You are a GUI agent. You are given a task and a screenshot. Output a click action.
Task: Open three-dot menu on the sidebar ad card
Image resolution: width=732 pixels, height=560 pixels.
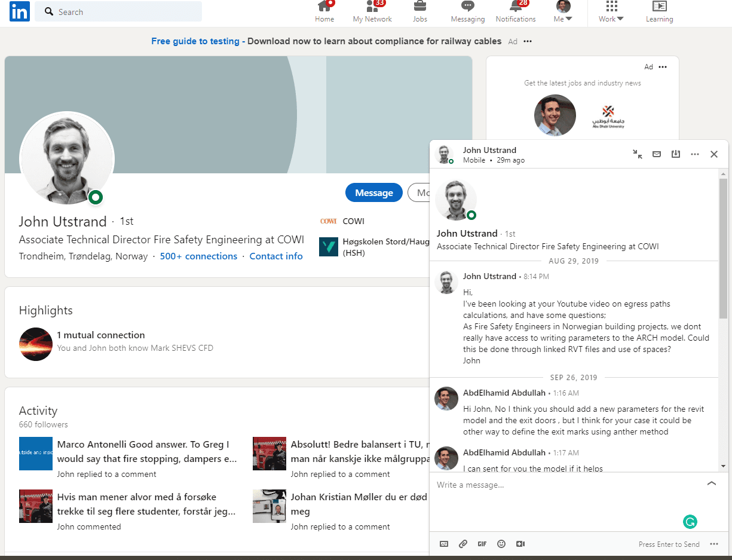[663, 67]
